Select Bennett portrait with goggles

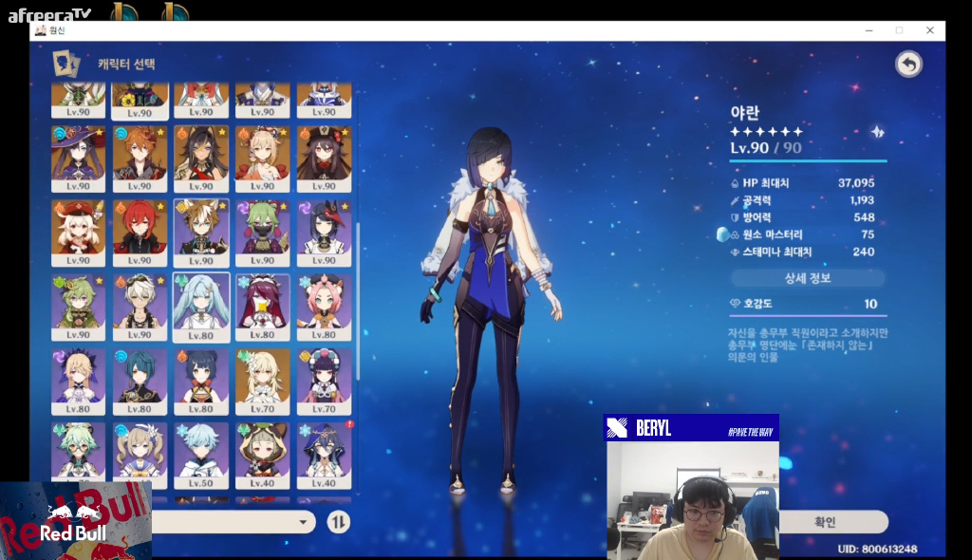140,308
